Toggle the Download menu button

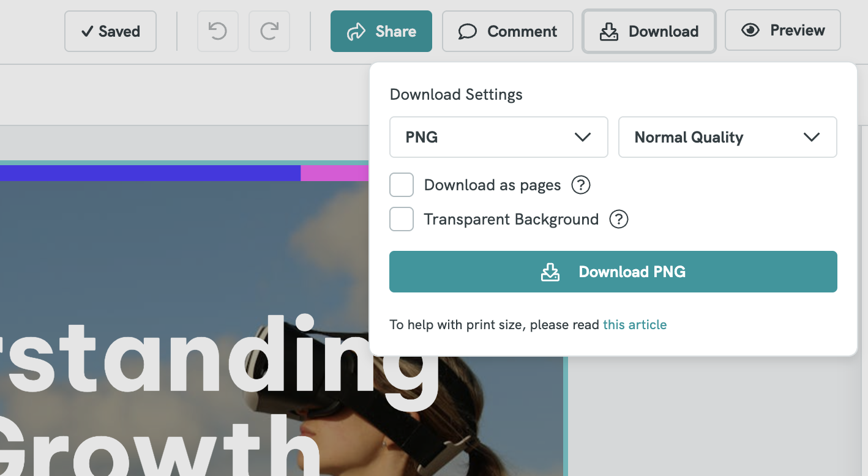tap(649, 31)
